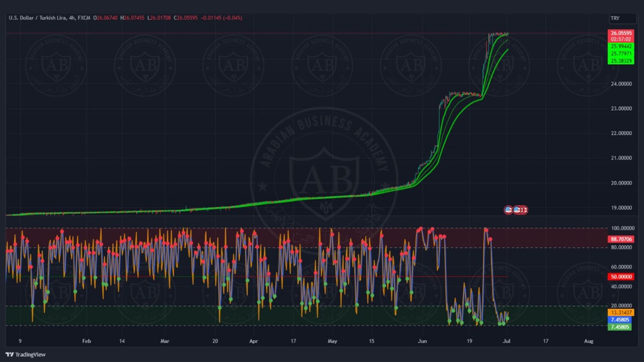Click the green 25.38329 price label

tap(621, 61)
